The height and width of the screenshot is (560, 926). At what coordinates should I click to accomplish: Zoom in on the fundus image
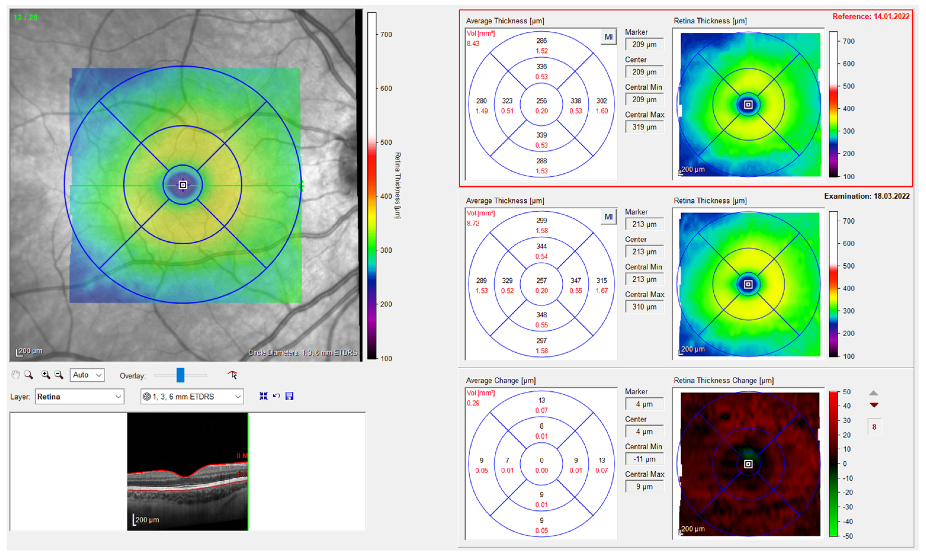click(46, 375)
